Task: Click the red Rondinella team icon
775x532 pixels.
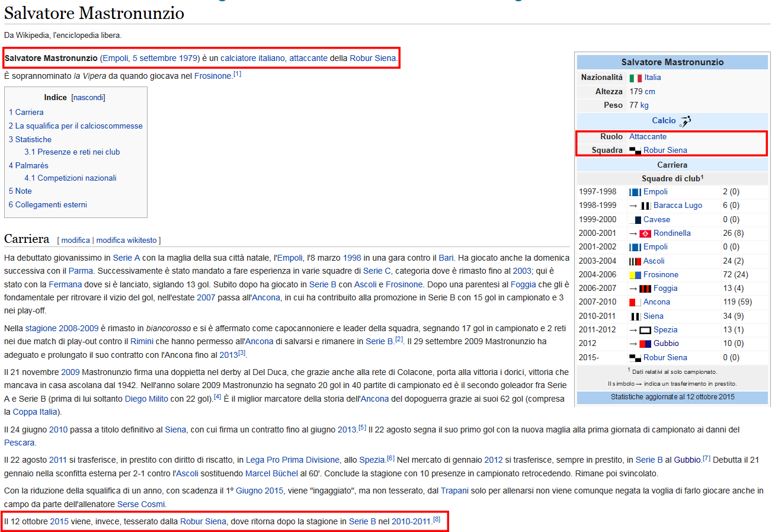Action: [x=645, y=233]
